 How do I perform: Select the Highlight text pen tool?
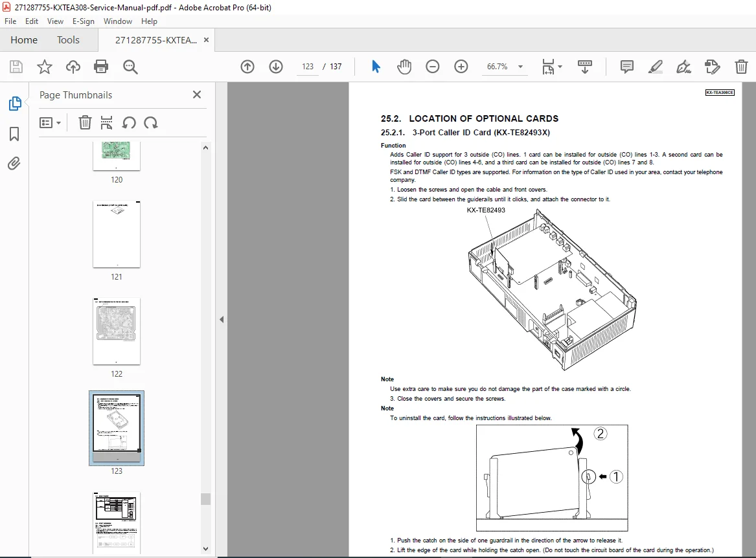pyautogui.click(x=655, y=67)
